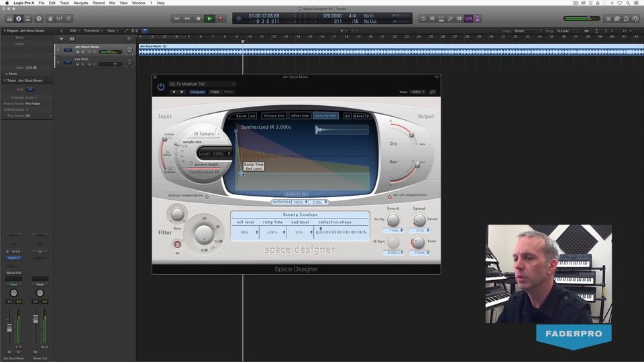Image resolution: width=644 pixels, height=362 pixels.
Task: Toggle the Q-Reference checkbox in inspector
Action: coord(28,109)
